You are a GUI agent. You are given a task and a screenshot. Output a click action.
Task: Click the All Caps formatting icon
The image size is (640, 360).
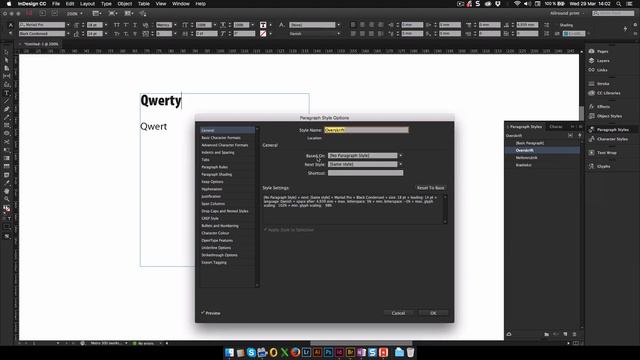click(x=117, y=25)
